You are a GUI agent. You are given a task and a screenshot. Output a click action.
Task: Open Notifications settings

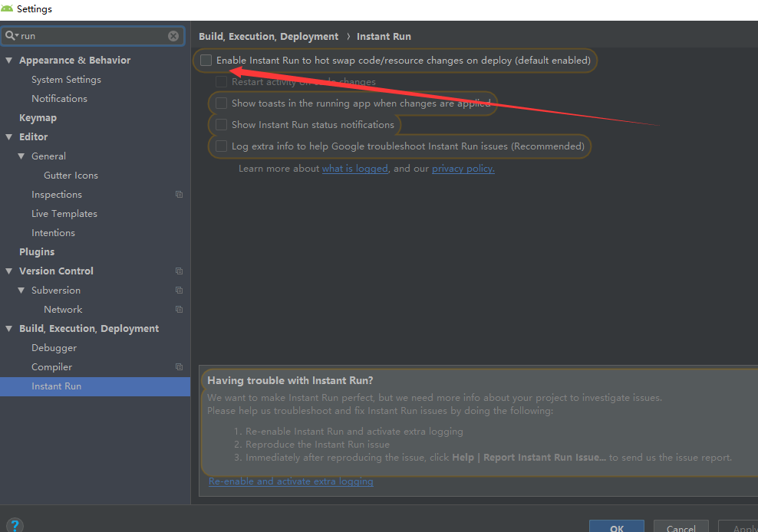pos(60,99)
